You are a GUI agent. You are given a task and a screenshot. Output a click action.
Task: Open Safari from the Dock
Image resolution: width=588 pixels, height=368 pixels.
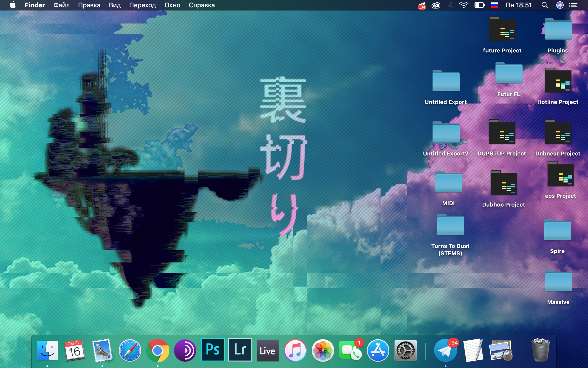[x=130, y=350]
